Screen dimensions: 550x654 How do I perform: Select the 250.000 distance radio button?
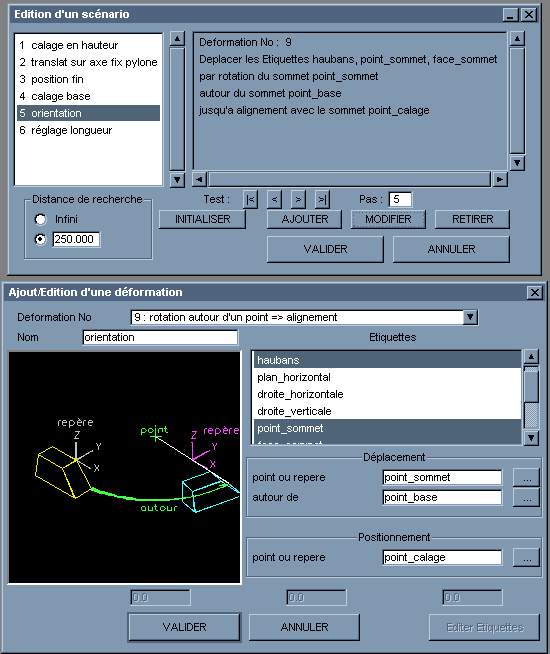40,239
